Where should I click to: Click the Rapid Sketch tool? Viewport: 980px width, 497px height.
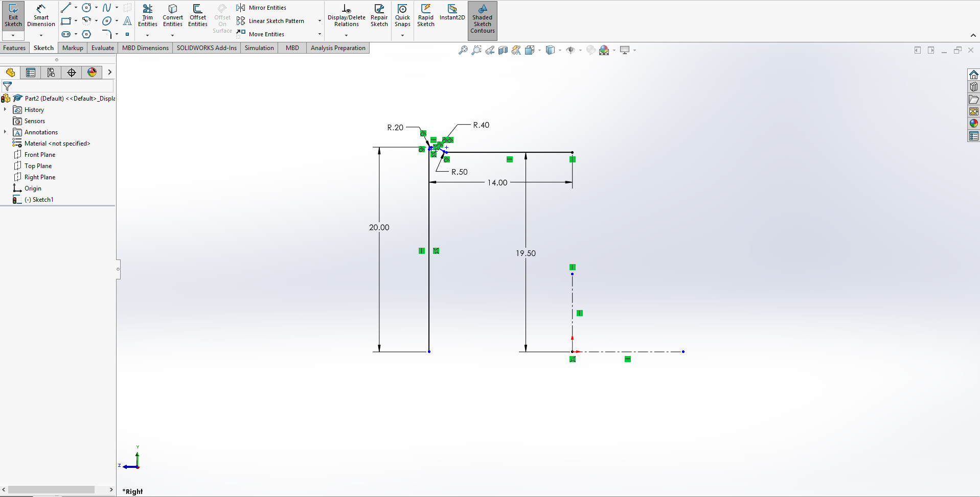pyautogui.click(x=426, y=15)
